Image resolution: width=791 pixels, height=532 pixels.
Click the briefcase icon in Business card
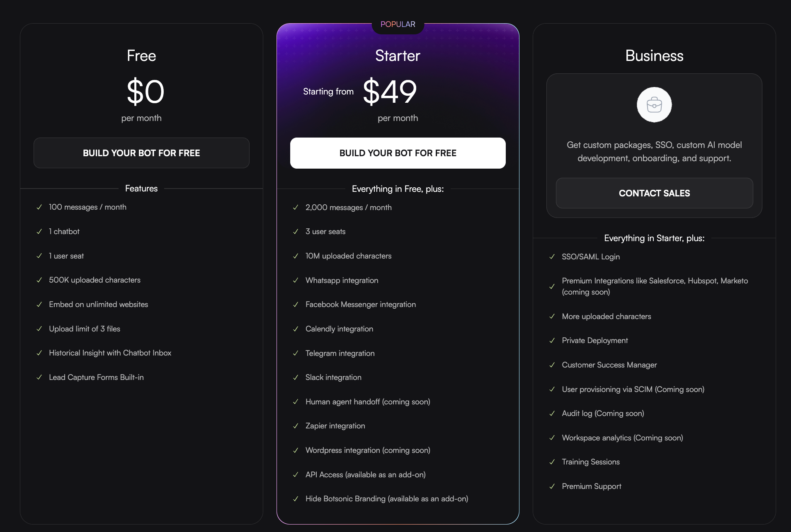[654, 105]
